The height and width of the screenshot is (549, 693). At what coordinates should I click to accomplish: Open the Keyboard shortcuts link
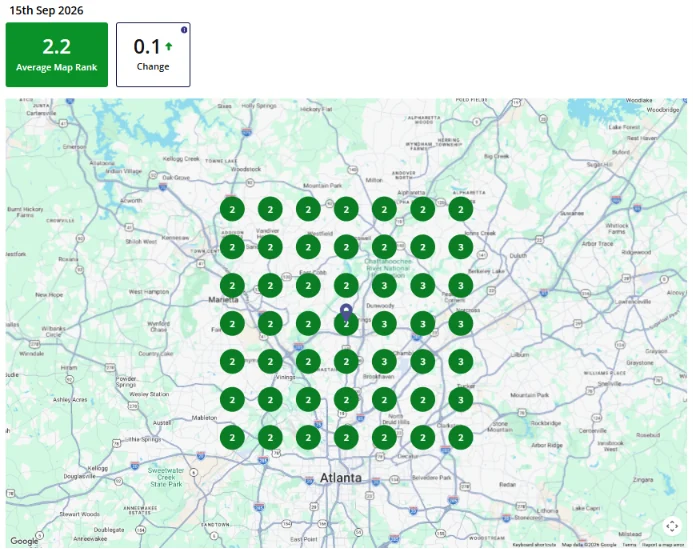point(533,545)
